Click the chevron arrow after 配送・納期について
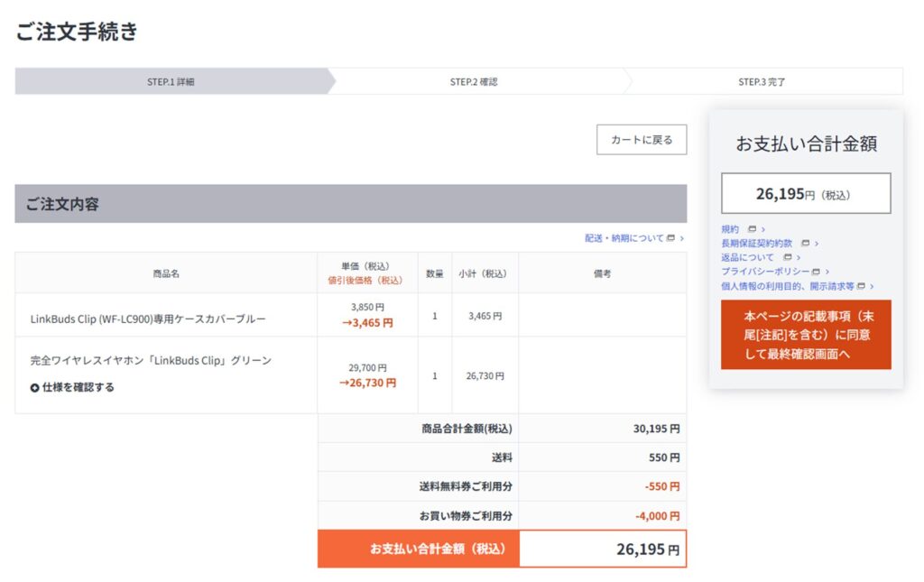Viewport: 924px width, 582px height. click(x=681, y=238)
